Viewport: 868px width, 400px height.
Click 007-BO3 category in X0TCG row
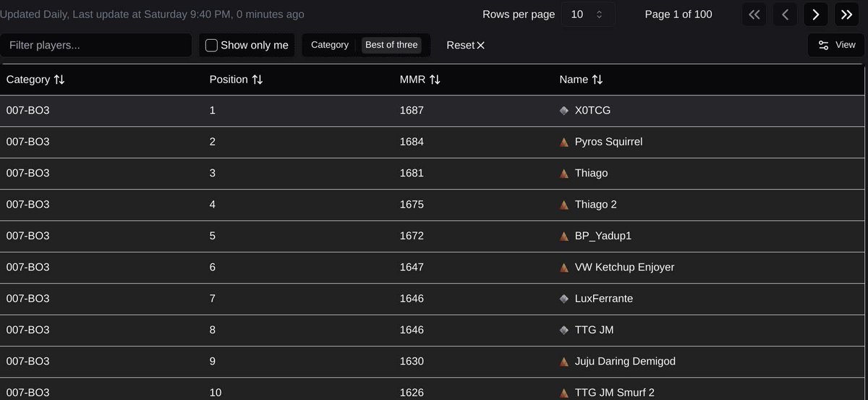pos(27,111)
